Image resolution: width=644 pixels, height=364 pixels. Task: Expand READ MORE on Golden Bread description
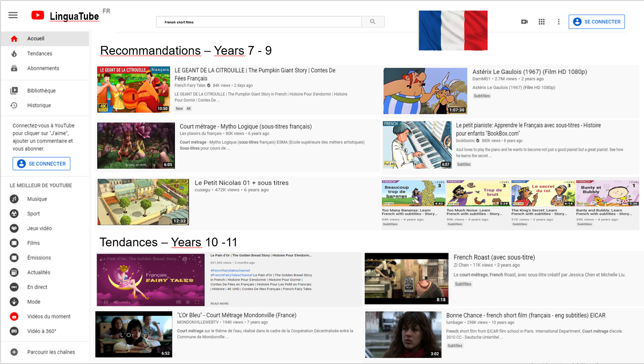(x=219, y=303)
